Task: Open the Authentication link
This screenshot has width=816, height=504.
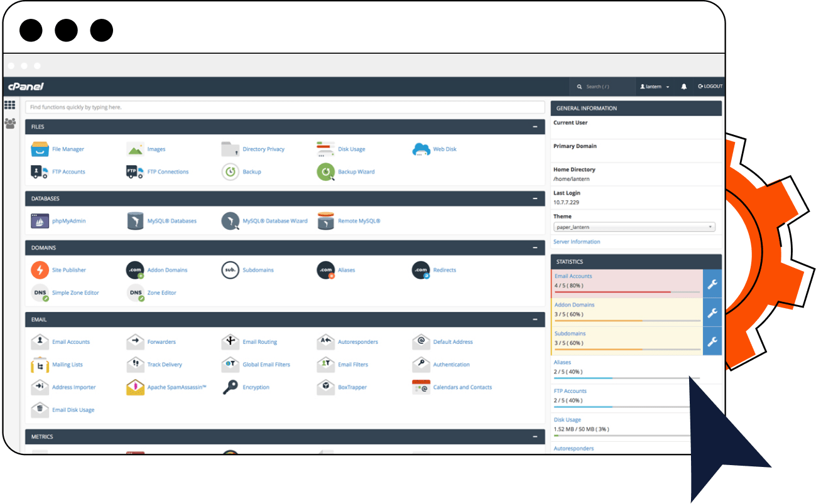Action: point(451,365)
